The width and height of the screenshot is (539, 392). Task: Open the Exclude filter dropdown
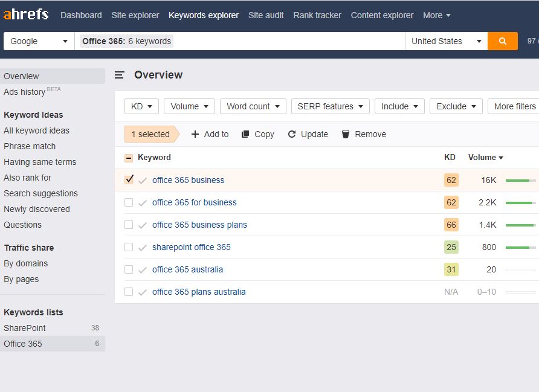tap(456, 106)
